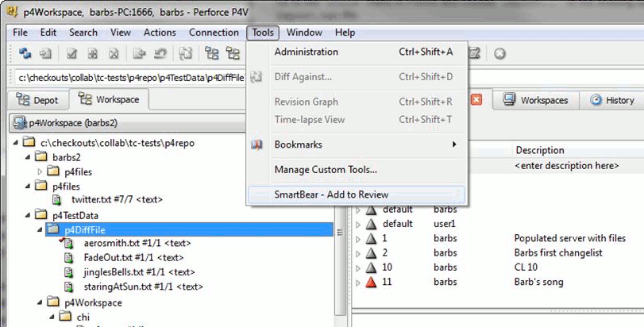The image size is (644, 327).
Task: Switch to the History tab
Action: tap(612, 100)
